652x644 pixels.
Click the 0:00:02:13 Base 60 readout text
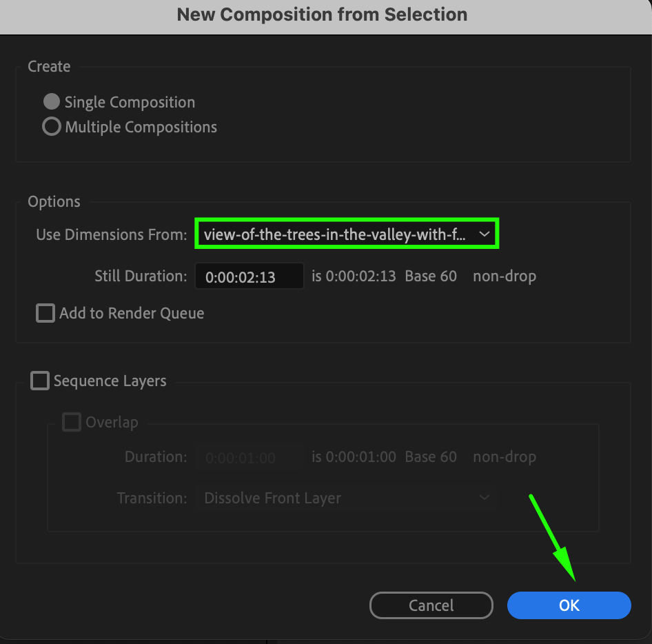point(384,276)
